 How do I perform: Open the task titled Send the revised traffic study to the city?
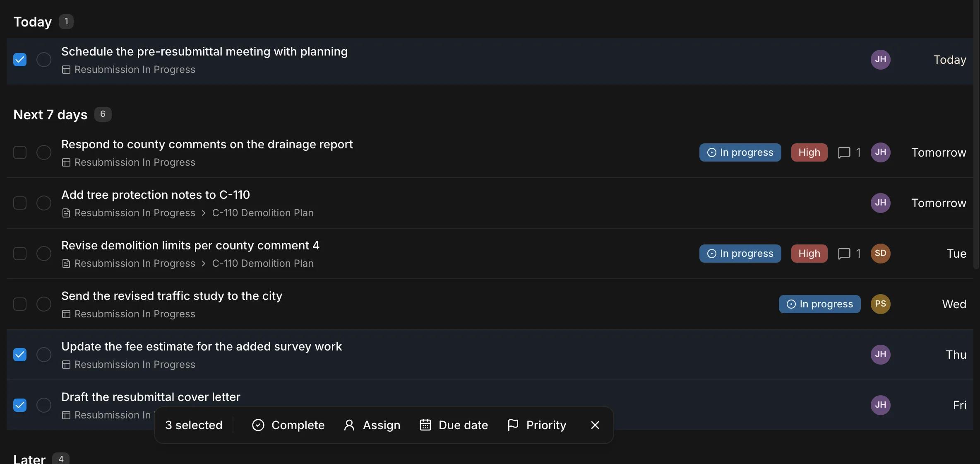[172, 296]
